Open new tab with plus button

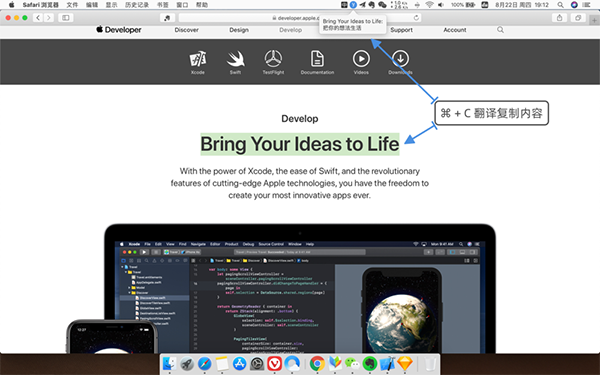click(x=594, y=20)
